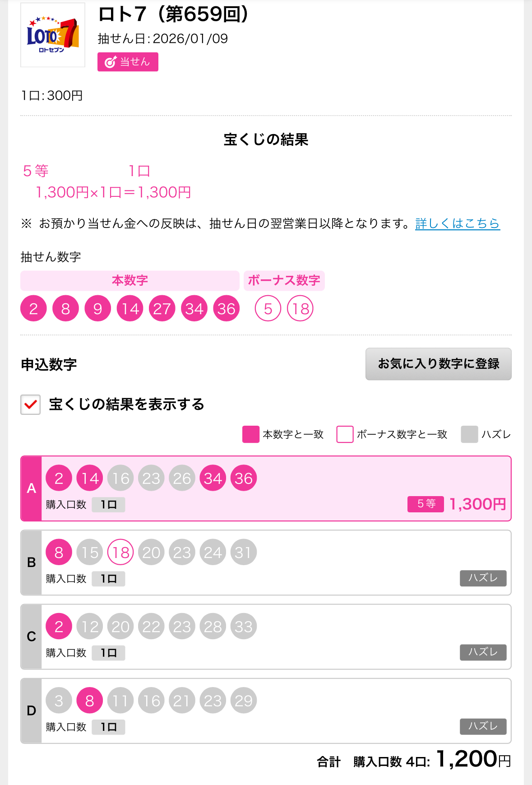Click outlined ball 18 in row B
The height and width of the screenshot is (785, 532).
click(120, 553)
